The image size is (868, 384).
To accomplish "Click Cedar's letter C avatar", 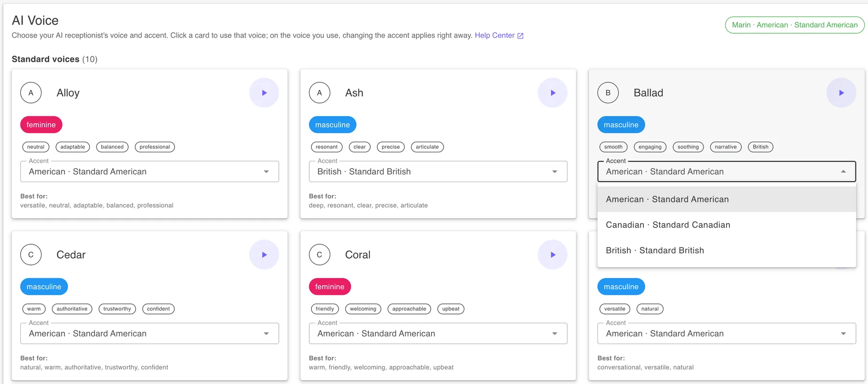I will [31, 254].
